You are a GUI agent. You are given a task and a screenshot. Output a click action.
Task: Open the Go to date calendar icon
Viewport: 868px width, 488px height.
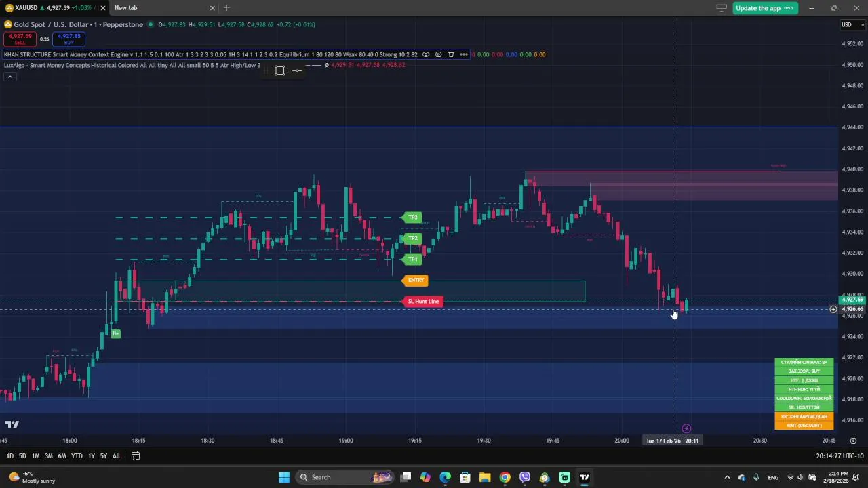tap(135, 456)
